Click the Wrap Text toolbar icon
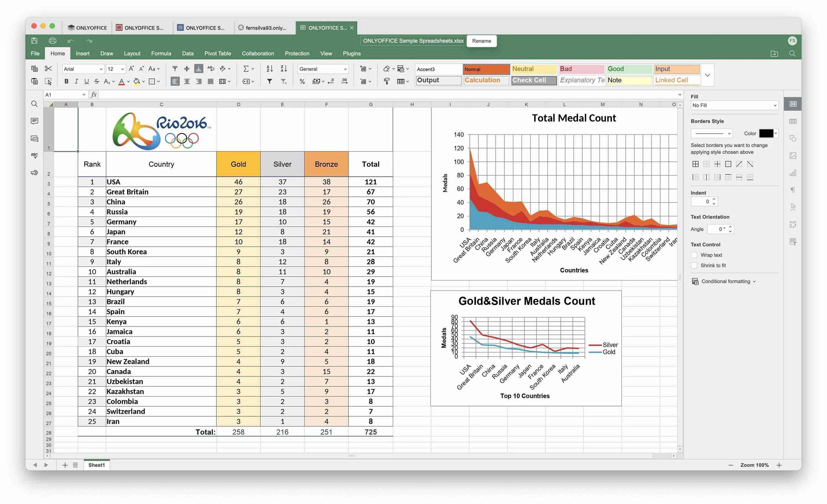Viewport: 827px width, 504px height. pyautogui.click(x=210, y=69)
